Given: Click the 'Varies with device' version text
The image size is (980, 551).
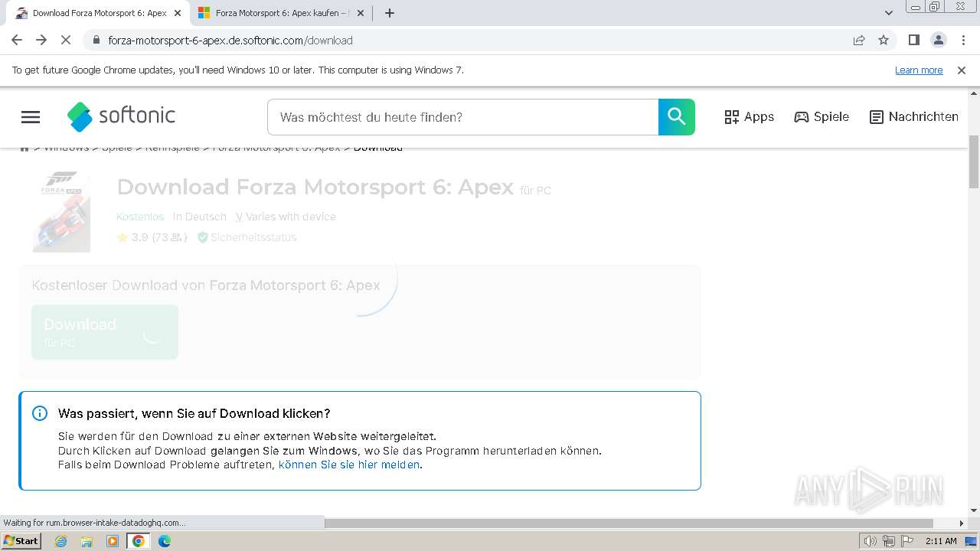Looking at the screenshot, I should [x=291, y=217].
